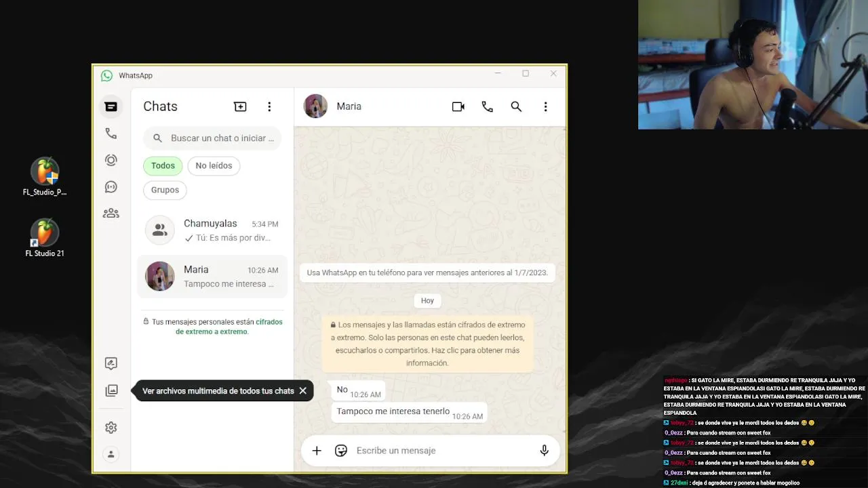This screenshot has height=488, width=868.
Task: Select the Grupos chat filter
Action: [165, 190]
